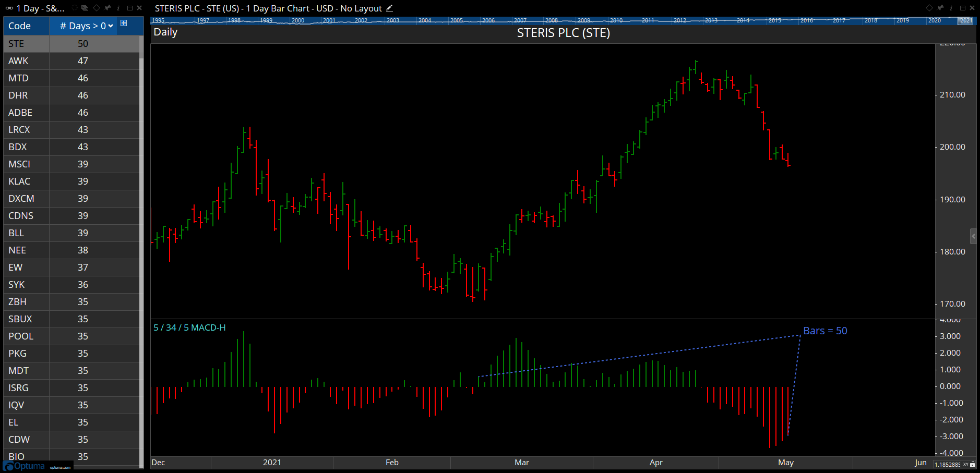Select SYK in the watchlist
Screen dimensions: 980x473
point(71,285)
